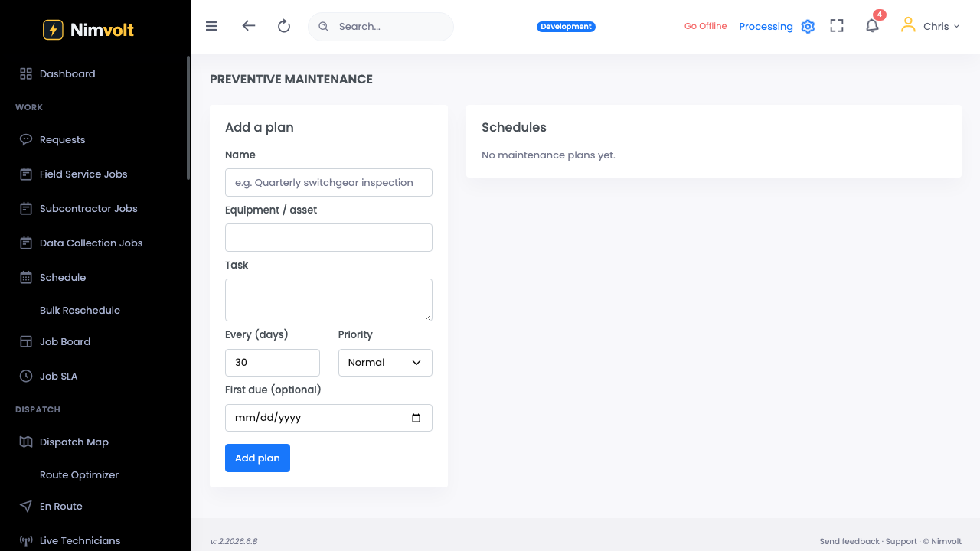Click the Add plan button
The height and width of the screenshot is (551, 980).
click(x=257, y=458)
